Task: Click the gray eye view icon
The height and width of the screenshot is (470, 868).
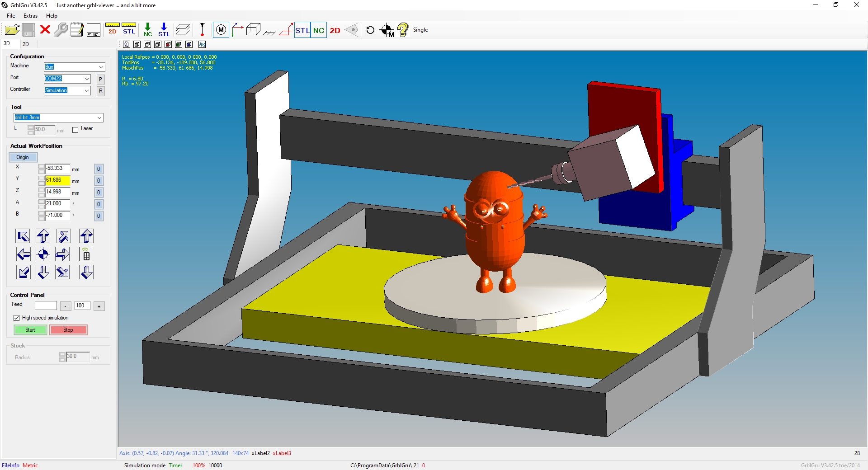Action: click(x=351, y=30)
